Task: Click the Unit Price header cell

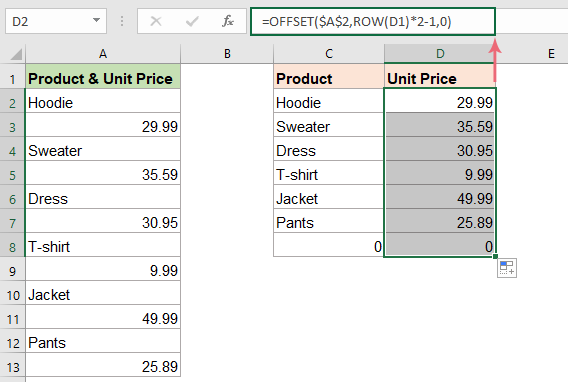Action: pos(440,76)
